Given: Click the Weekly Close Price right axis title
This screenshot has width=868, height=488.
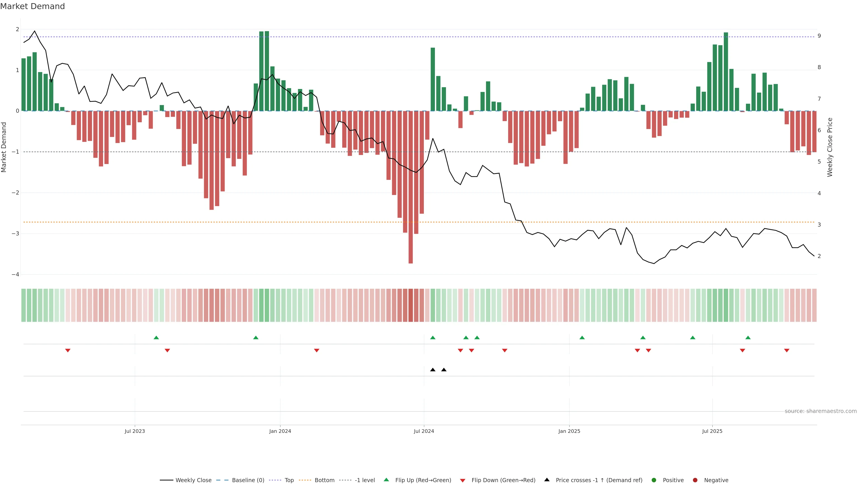Looking at the screenshot, I should pyautogui.click(x=830, y=147).
